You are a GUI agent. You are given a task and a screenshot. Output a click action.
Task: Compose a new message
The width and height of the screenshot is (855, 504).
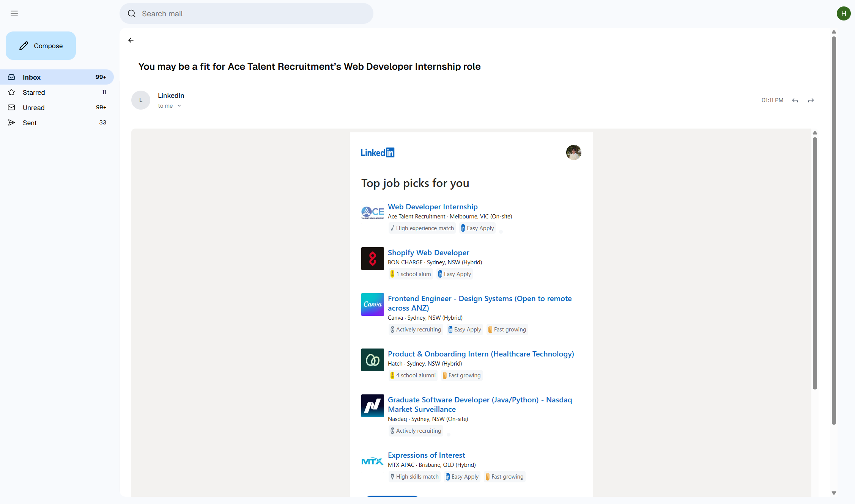[41, 46]
